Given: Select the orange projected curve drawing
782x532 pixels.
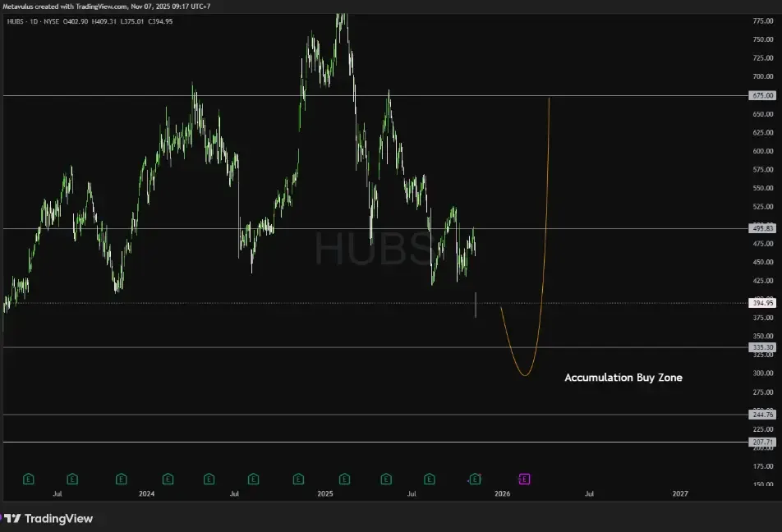Looking at the screenshot, I should click(543, 246).
